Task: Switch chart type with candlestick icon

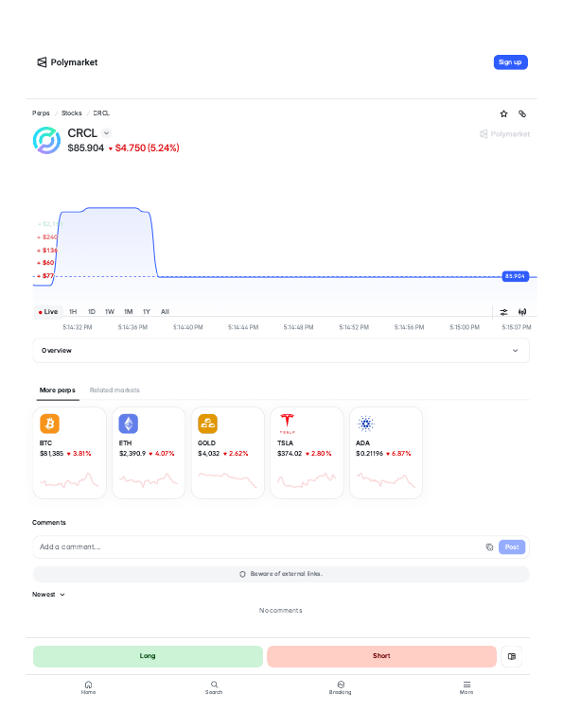Action: pyautogui.click(x=522, y=312)
